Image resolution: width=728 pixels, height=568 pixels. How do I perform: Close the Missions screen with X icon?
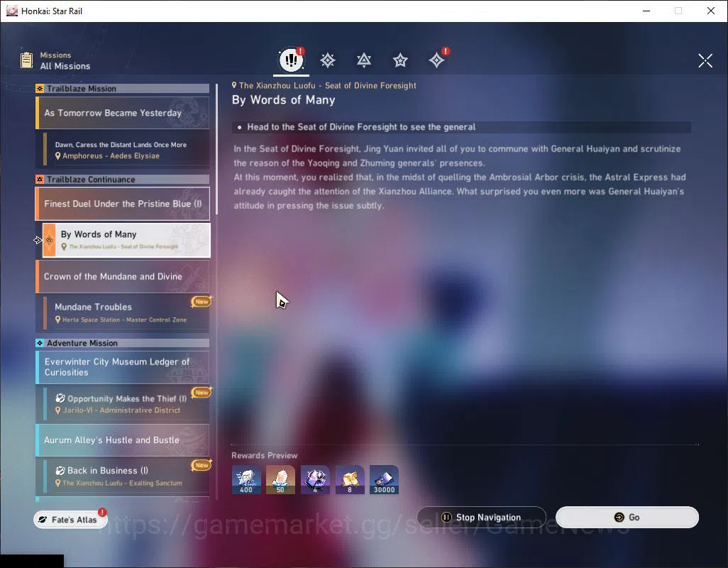click(x=705, y=60)
